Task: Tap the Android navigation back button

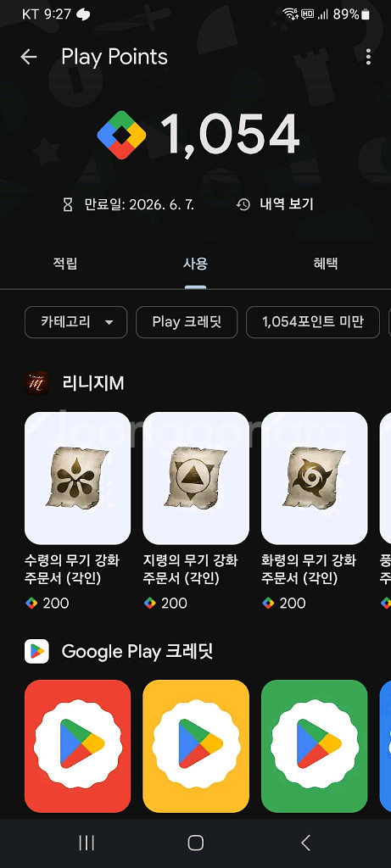Action: pyautogui.click(x=305, y=843)
